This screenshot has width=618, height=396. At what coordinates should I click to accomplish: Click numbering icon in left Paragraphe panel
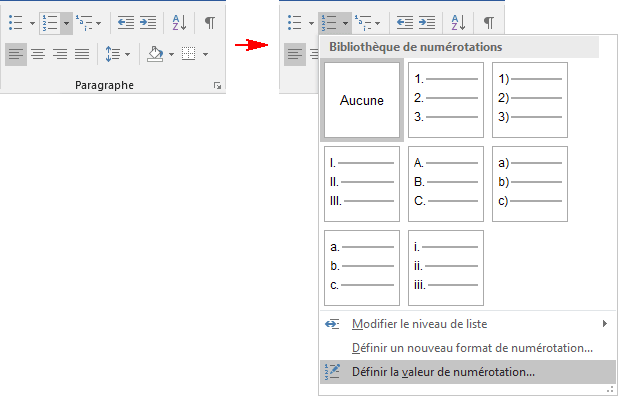click(x=50, y=23)
